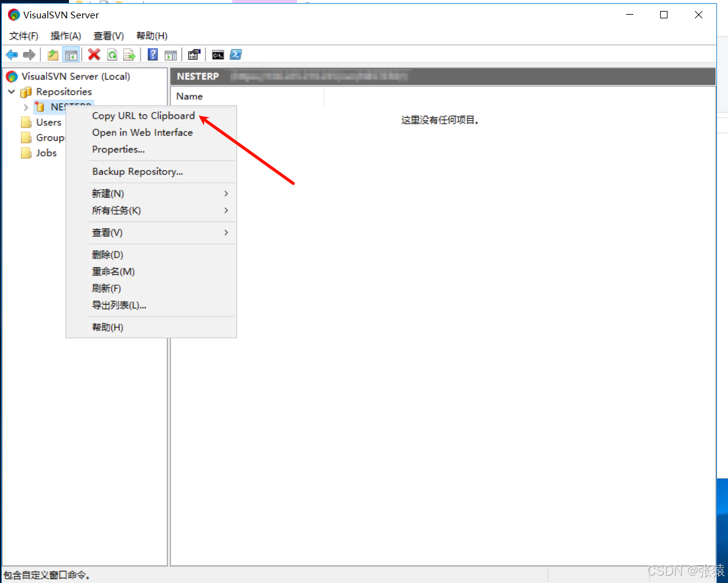Click the Refresh toolbar icon

(x=112, y=55)
